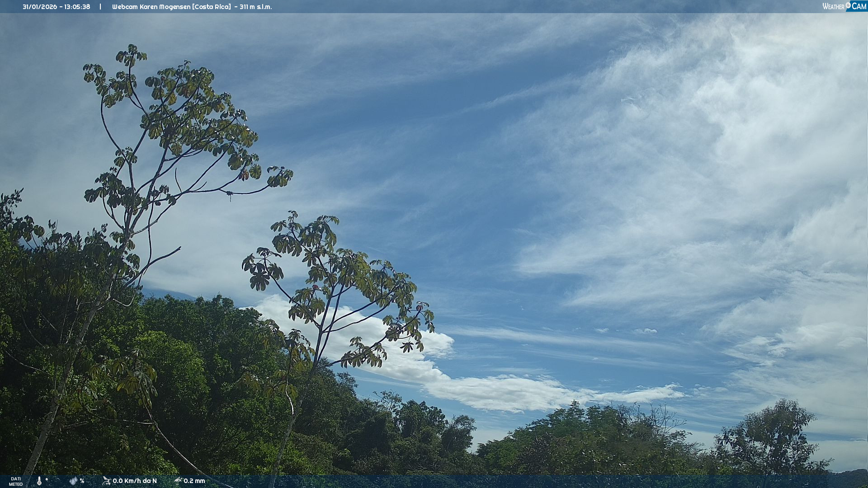Click the humidity percent symbol

click(x=82, y=481)
